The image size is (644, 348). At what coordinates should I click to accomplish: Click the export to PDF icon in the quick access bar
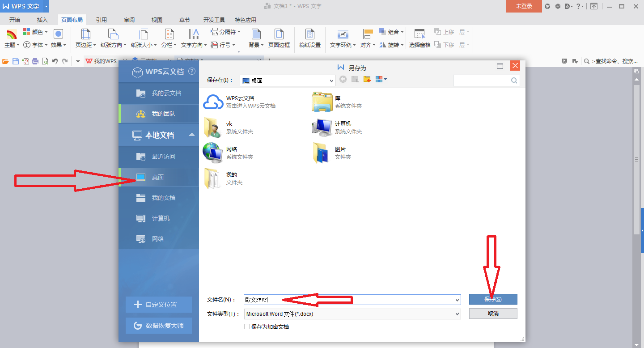[25, 61]
